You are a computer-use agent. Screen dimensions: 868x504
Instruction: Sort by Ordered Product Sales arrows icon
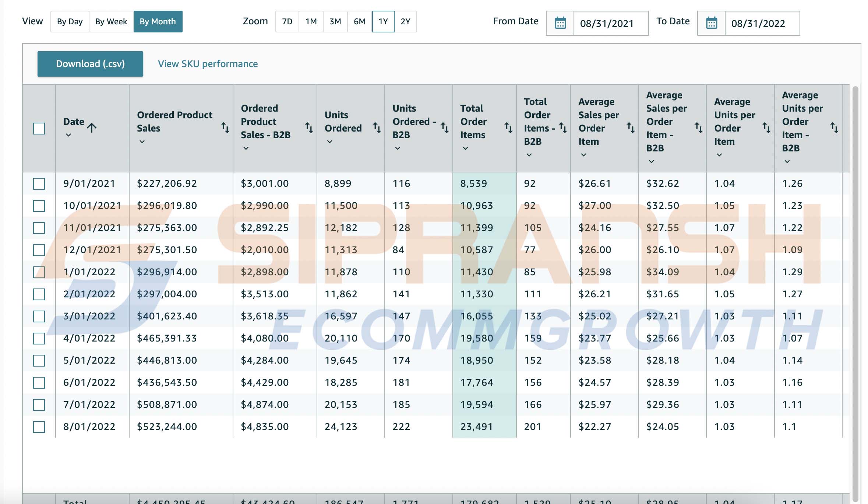tap(225, 128)
